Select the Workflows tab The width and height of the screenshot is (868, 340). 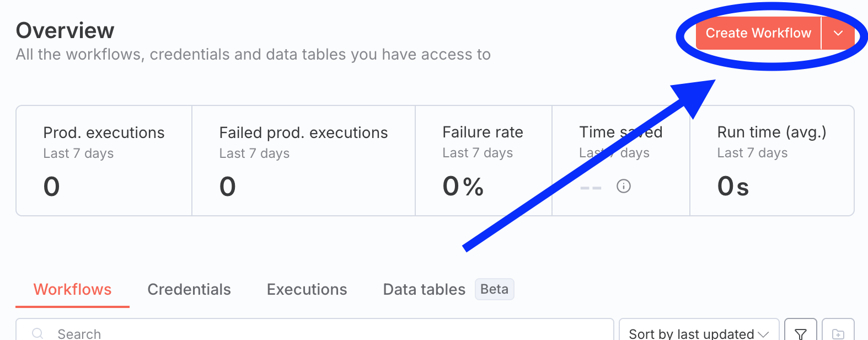(x=72, y=289)
